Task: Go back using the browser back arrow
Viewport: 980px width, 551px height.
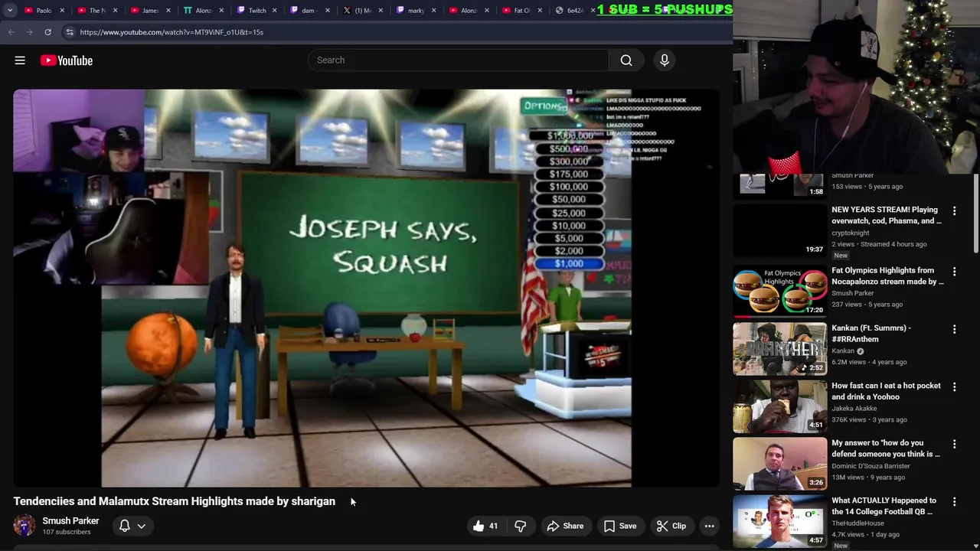Action: click(x=11, y=32)
